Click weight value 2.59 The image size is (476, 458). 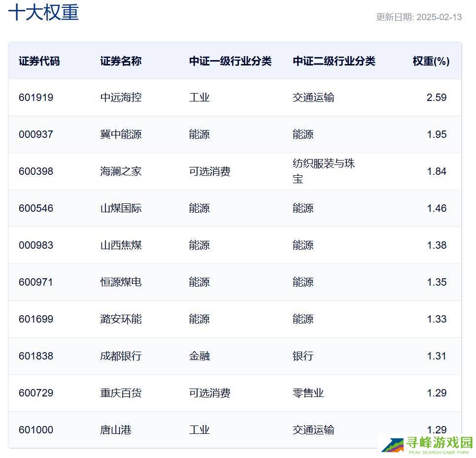pyautogui.click(x=437, y=98)
